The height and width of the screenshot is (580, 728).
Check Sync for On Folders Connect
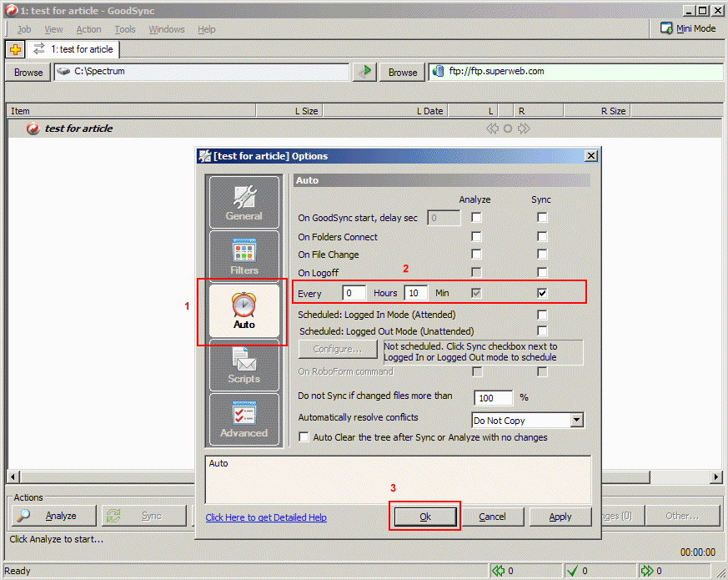click(x=542, y=236)
